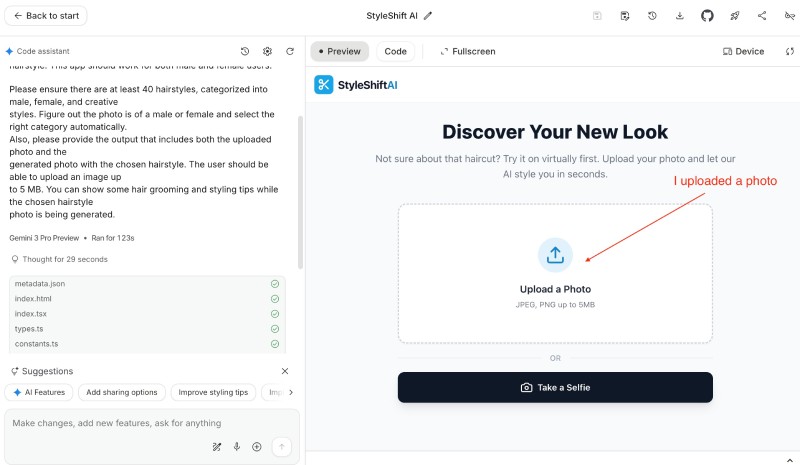Viewport: 800px width, 465px height.
Task: Expand the 'Thought for 29 seconds' section
Action: 59,259
